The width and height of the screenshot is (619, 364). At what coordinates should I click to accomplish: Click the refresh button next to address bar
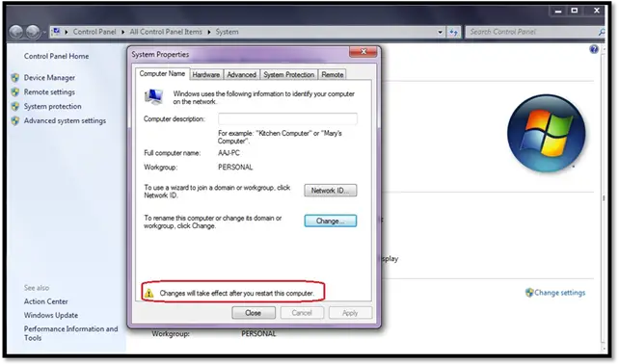point(454,33)
